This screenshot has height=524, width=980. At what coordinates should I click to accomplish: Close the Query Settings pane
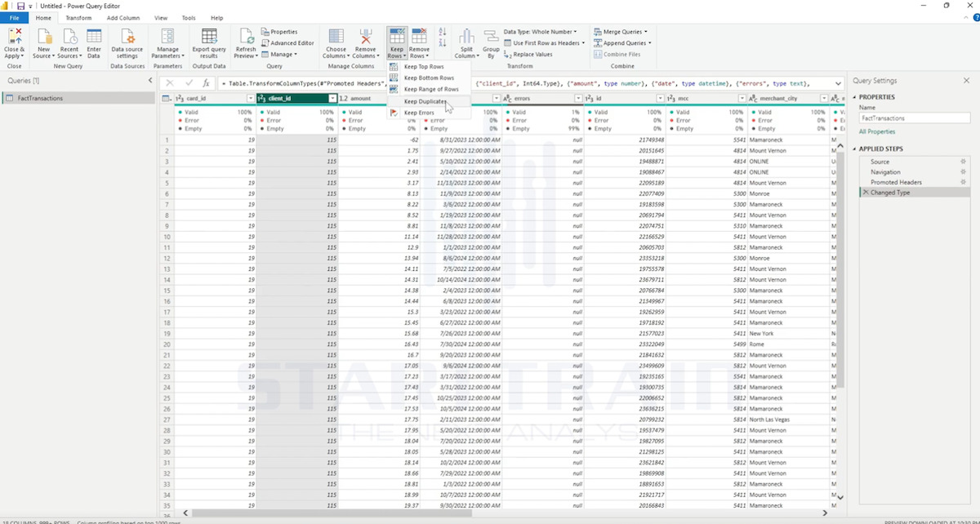967,81
